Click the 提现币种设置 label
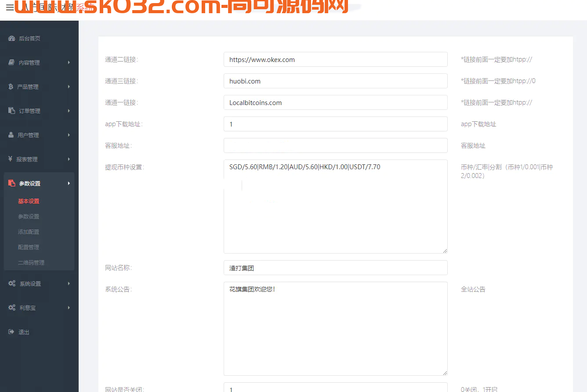 point(124,167)
